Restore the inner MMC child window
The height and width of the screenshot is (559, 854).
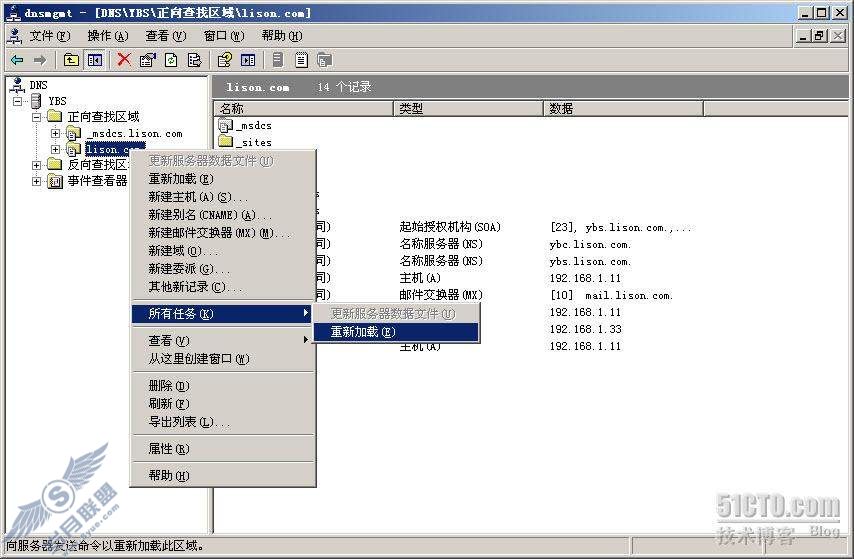click(819, 36)
